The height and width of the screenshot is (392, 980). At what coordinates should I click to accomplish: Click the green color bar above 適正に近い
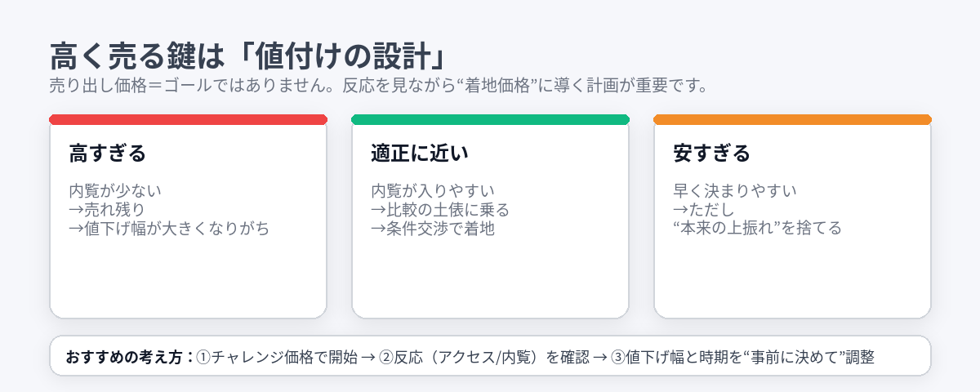click(x=490, y=119)
